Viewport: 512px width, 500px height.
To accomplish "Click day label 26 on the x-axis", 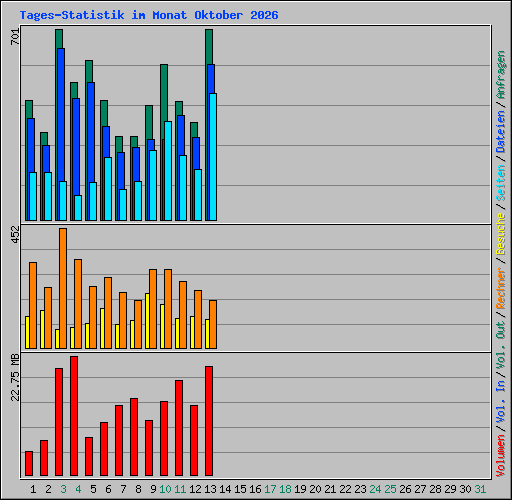I will coord(405,489).
